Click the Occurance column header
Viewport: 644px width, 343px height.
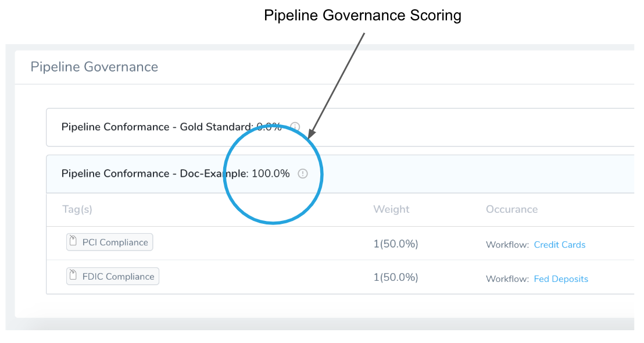click(x=511, y=209)
